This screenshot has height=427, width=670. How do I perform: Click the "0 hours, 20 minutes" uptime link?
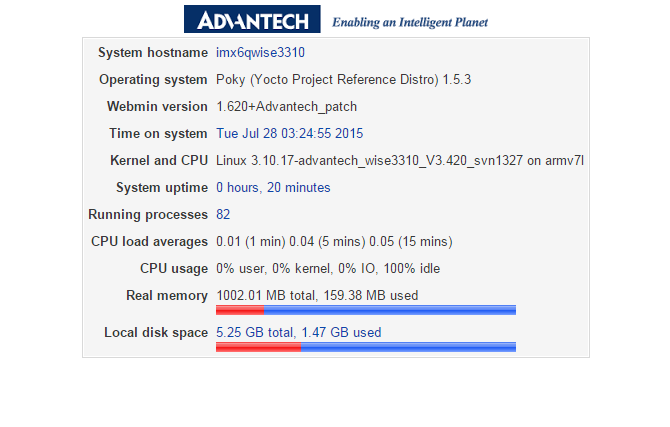pos(273,187)
